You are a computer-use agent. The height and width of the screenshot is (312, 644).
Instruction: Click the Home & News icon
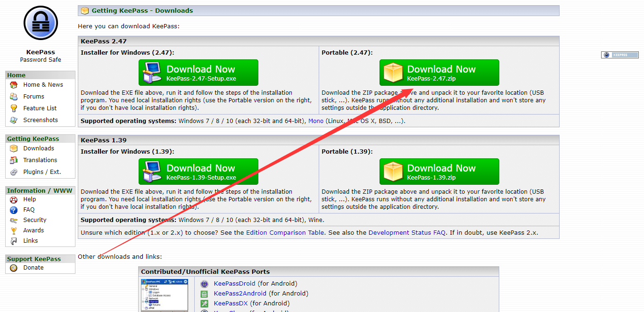pyautogui.click(x=15, y=84)
